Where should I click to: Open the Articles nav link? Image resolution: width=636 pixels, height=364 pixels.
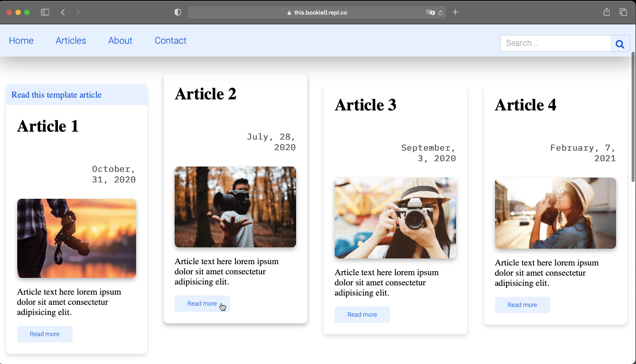[71, 41]
